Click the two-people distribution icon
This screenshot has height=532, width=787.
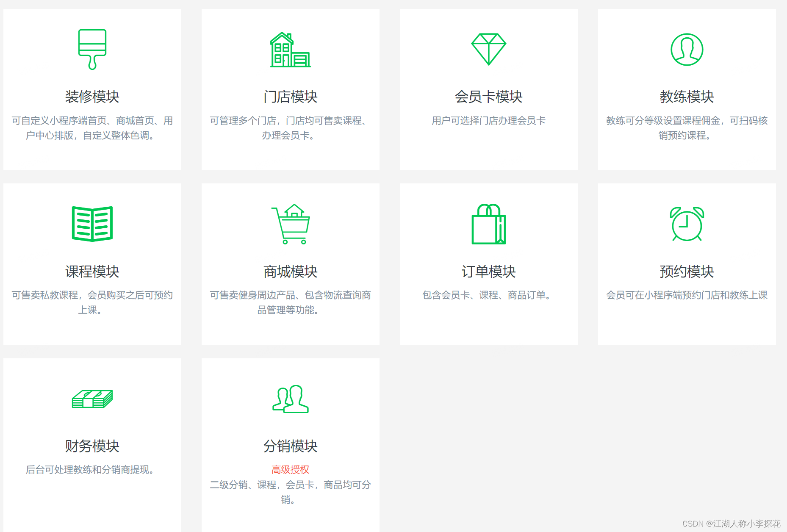291,399
